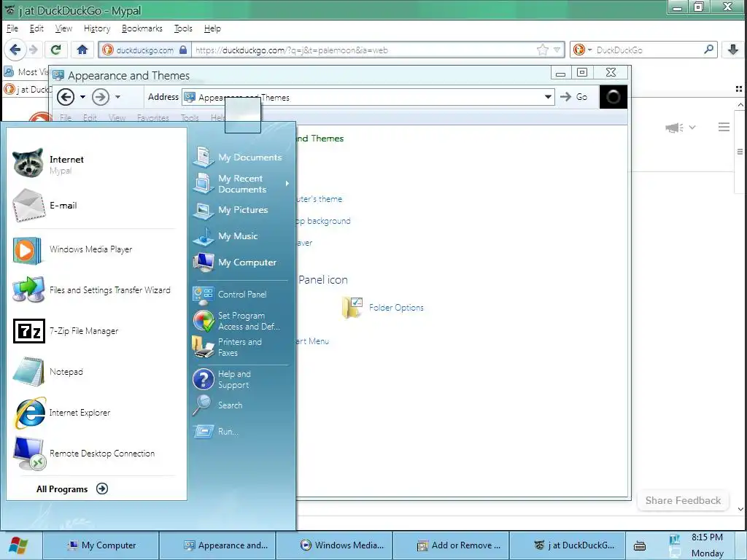Go forward in Mypal browser
This screenshot has width=747, height=560.
pyautogui.click(x=34, y=50)
